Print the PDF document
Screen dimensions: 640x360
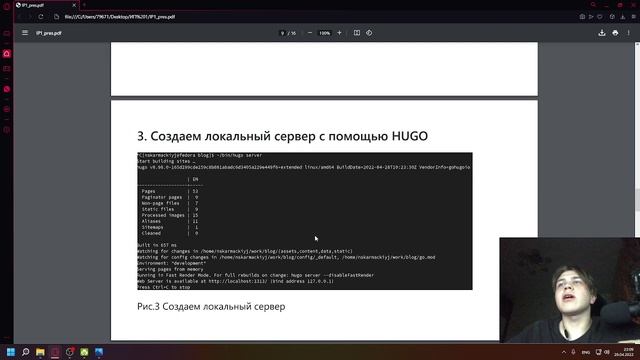tap(615, 33)
